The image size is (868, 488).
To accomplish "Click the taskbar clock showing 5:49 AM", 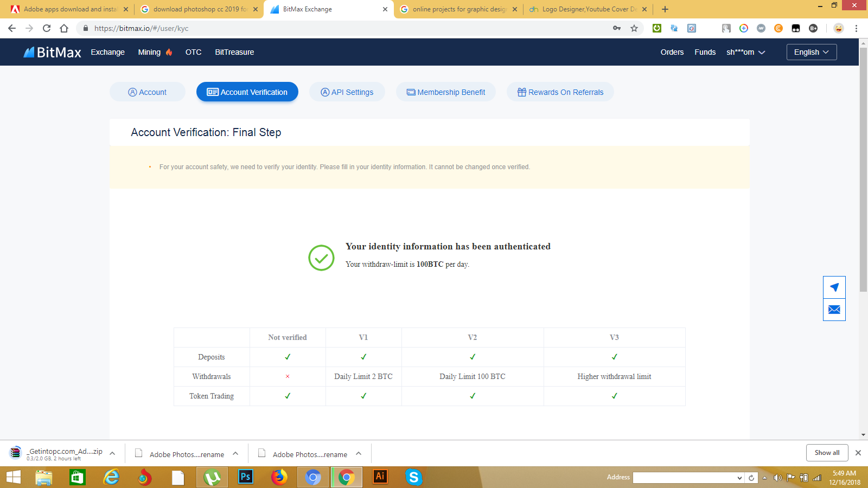I will tap(845, 477).
